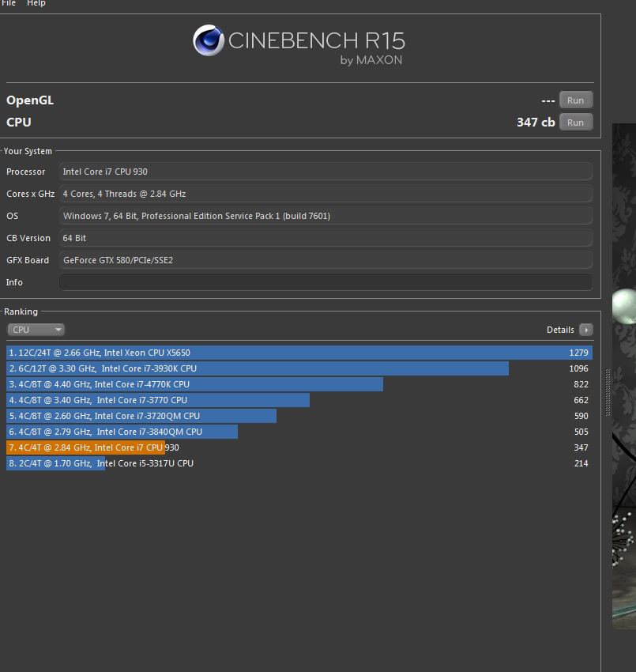Select ranking row Intel Core i7-3770

(x=299, y=400)
